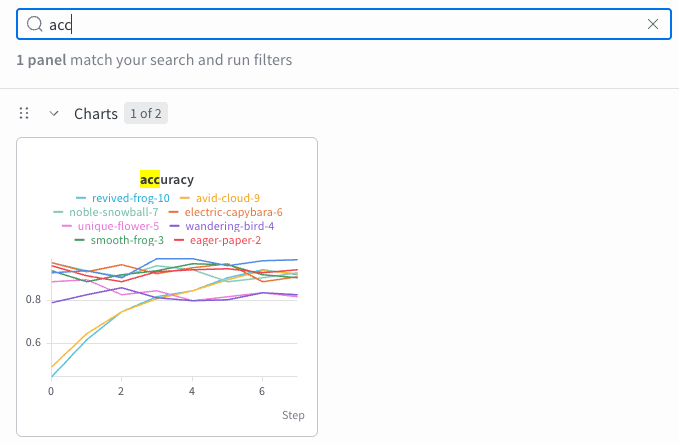Select avid-cloud-9 in the legend
This screenshot has height=445, width=679.
(x=228, y=198)
